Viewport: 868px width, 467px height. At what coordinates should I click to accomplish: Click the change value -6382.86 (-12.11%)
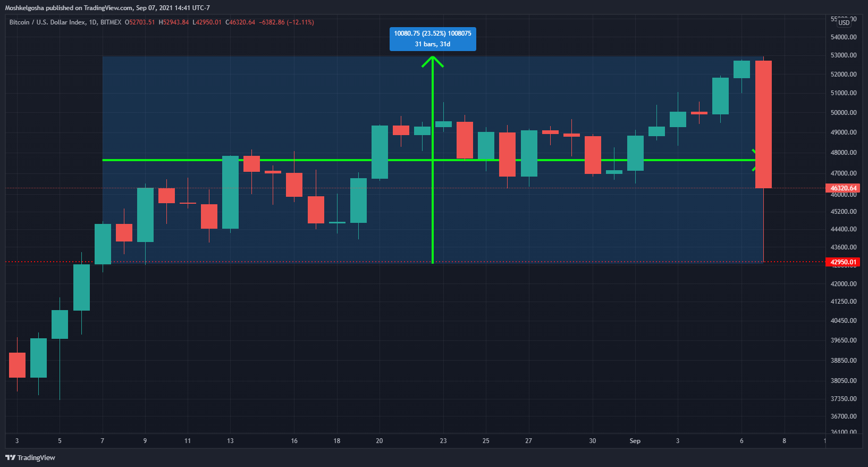coord(286,22)
